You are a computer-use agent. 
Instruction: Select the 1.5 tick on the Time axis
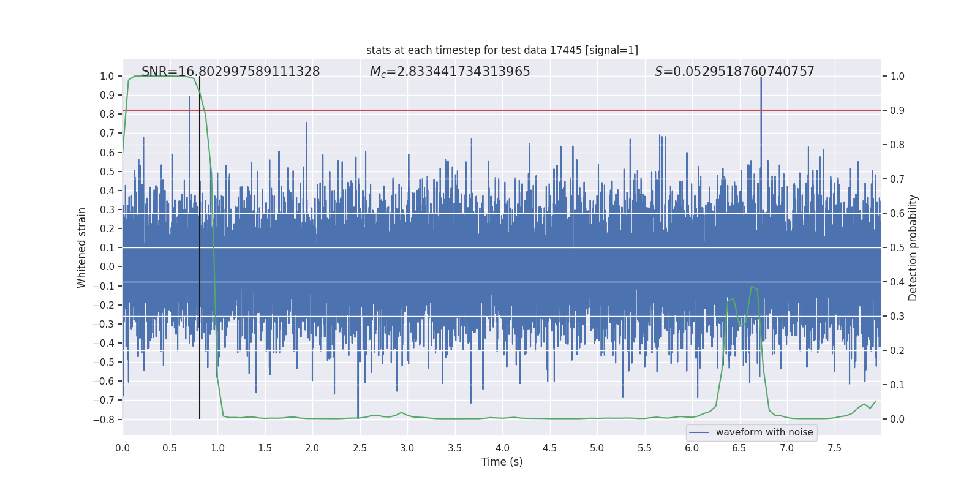click(265, 448)
